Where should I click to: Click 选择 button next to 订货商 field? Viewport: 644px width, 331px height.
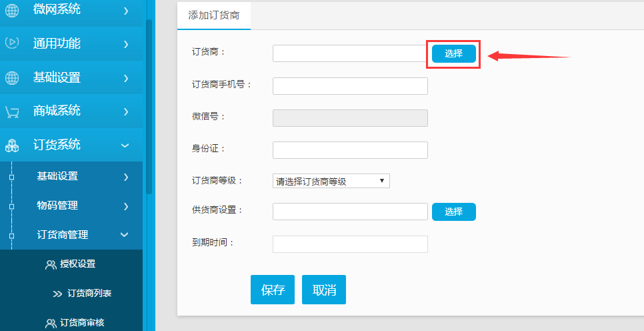click(454, 53)
